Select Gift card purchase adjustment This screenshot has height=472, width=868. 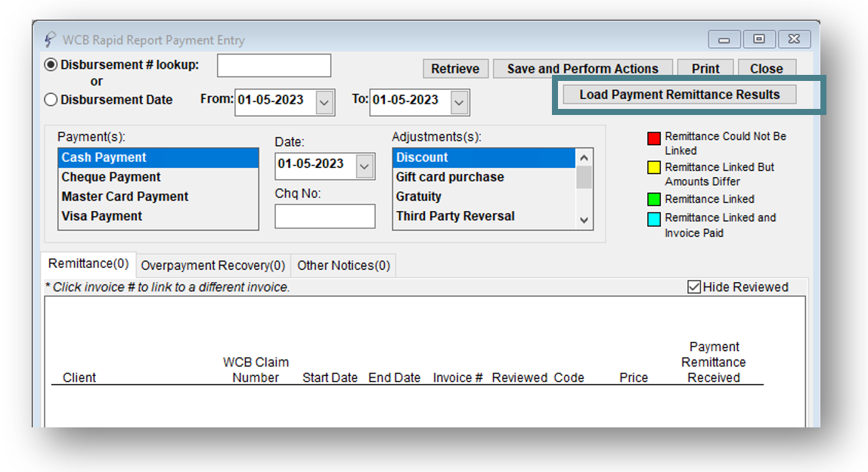coord(485,177)
